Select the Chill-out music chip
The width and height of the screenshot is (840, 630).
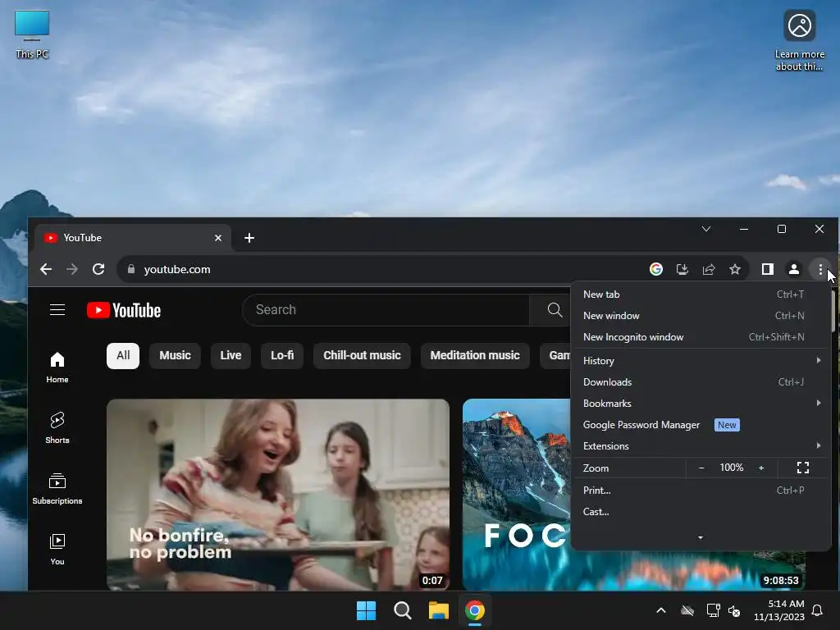click(362, 356)
